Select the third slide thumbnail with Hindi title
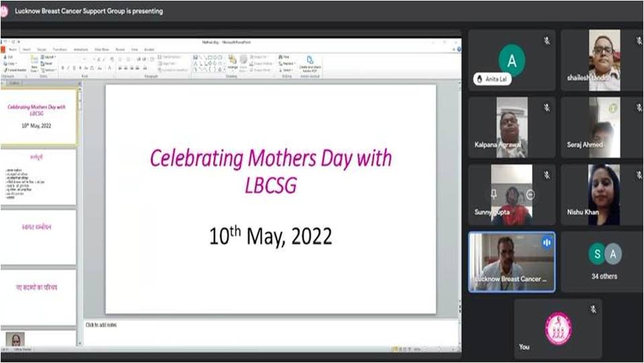This screenshot has width=644, height=363. point(38,237)
